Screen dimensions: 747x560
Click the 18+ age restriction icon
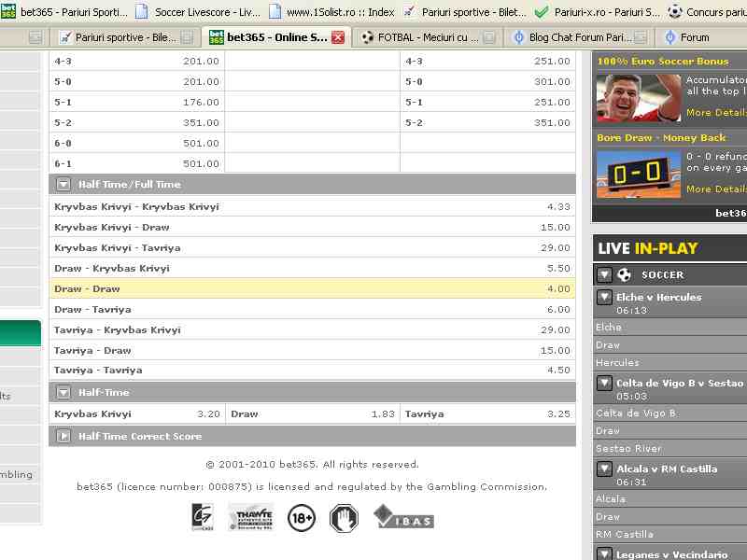click(x=302, y=518)
